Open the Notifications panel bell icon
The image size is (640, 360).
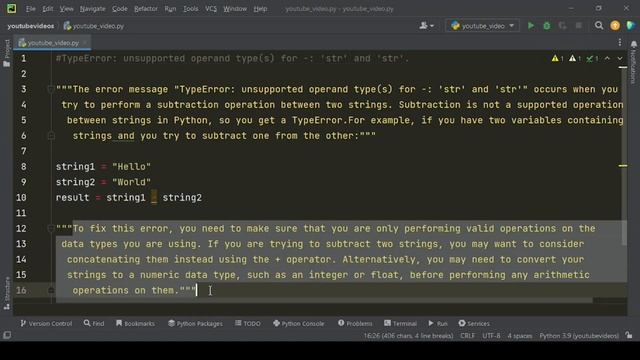tap(633, 44)
